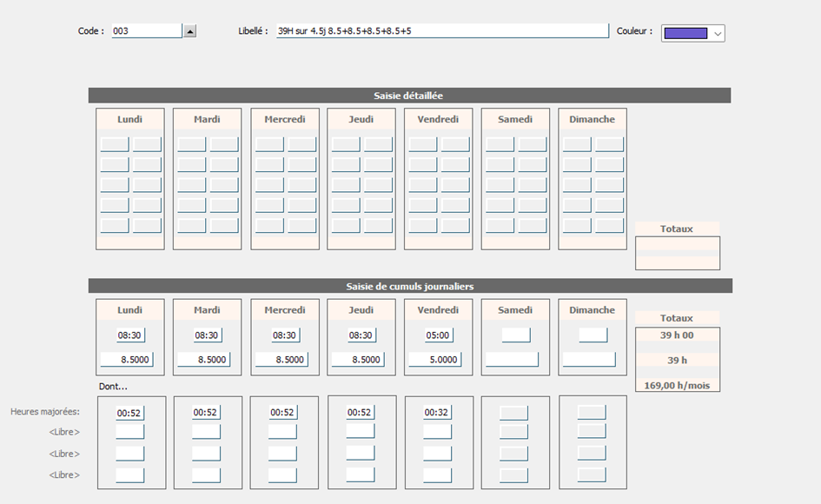Click the Saisie détaillée section header
The width and height of the screenshot is (821, 504).
click(x=408, y=96)
